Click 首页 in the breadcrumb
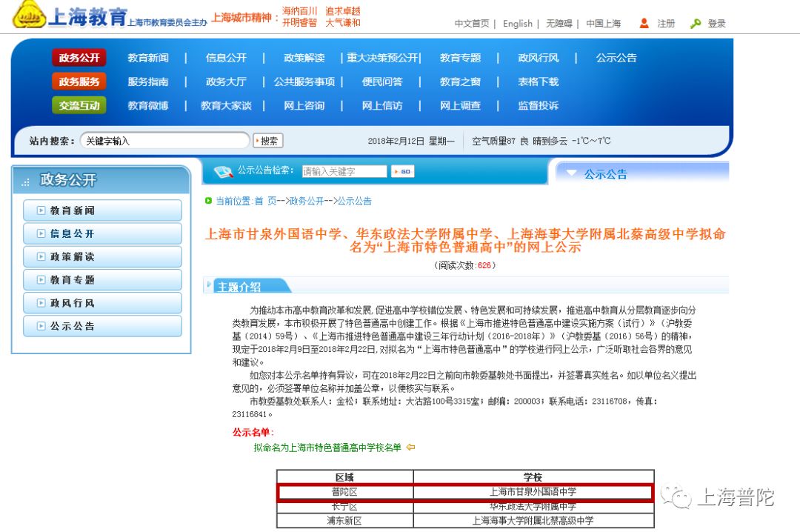Screen dimensions: 800x532 click(x=265, y=201)
